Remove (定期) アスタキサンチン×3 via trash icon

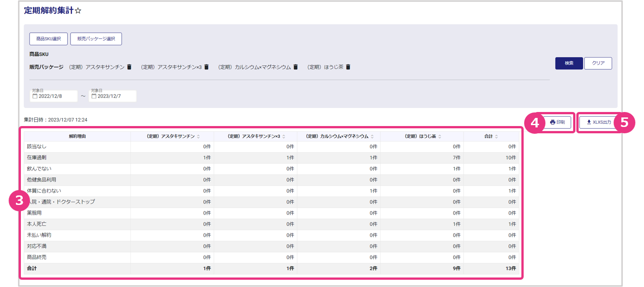pyautogui.click(x=206, y=67)
